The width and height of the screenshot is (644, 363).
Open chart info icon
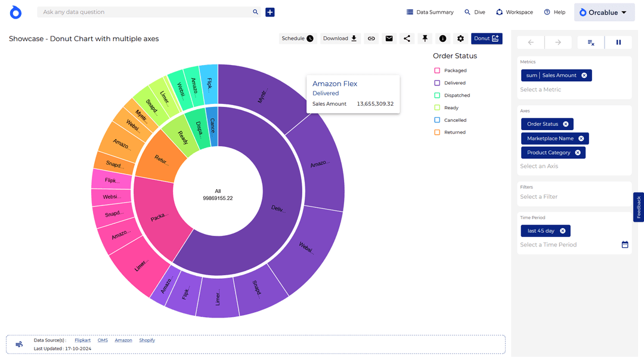[442, 39]
